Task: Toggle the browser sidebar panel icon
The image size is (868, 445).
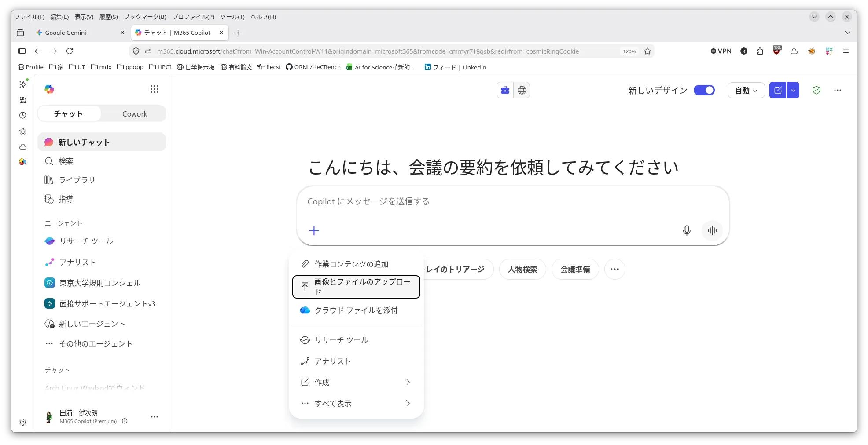Action: point(22,51)
